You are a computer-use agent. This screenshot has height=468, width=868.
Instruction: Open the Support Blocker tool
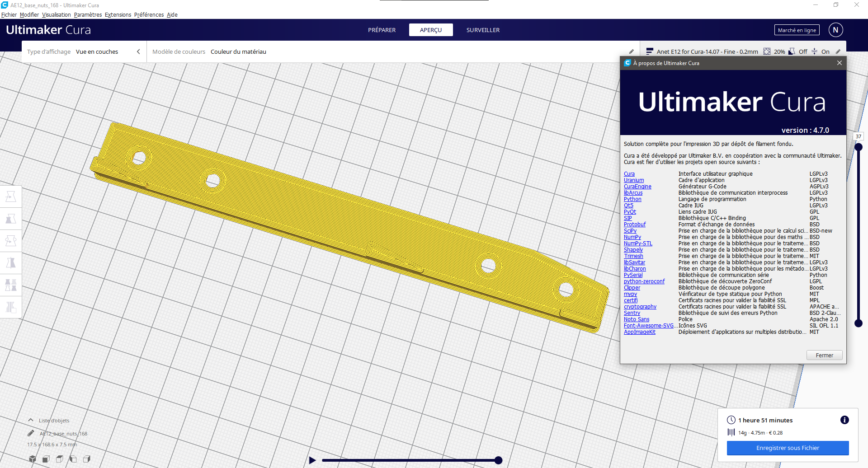pos(11,307)
